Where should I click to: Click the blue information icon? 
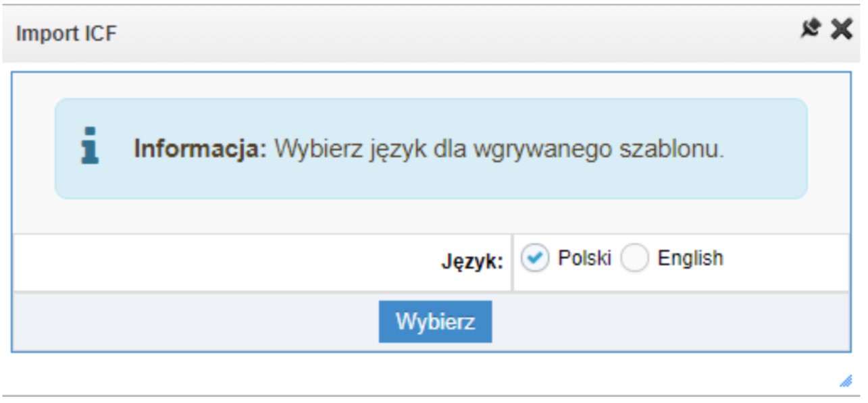(89, 146)
